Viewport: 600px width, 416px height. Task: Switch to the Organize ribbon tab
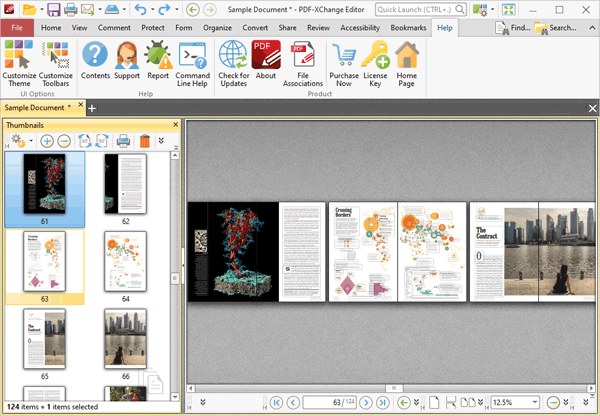coord(217,28)
